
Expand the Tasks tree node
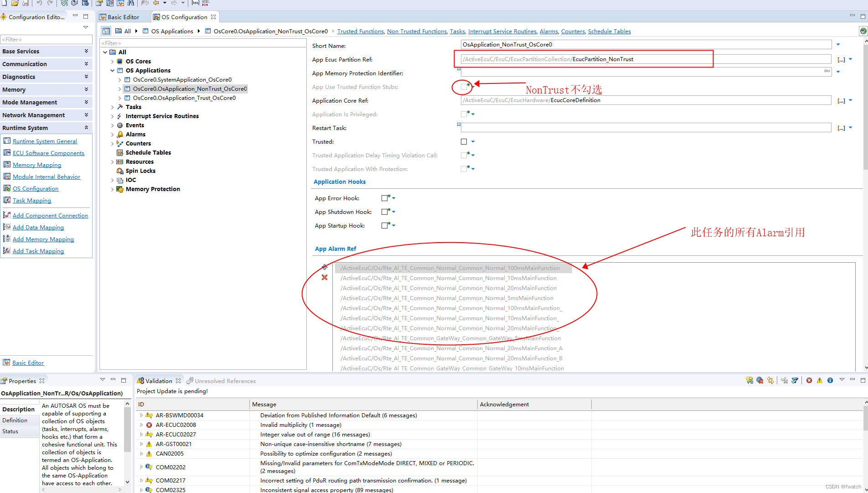[x=112, y=107]
